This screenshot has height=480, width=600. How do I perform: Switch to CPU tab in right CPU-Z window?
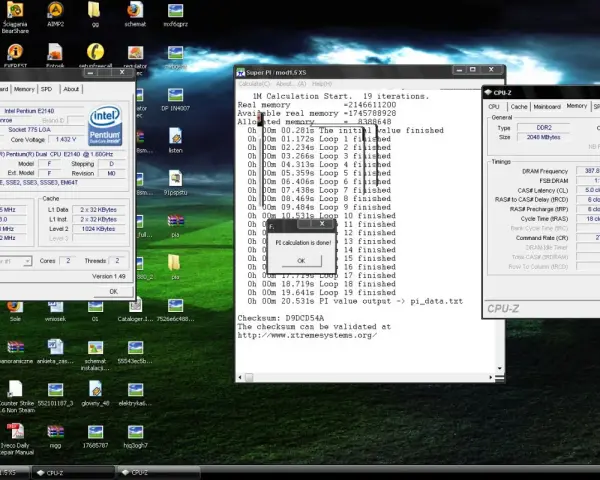[494, 107]
